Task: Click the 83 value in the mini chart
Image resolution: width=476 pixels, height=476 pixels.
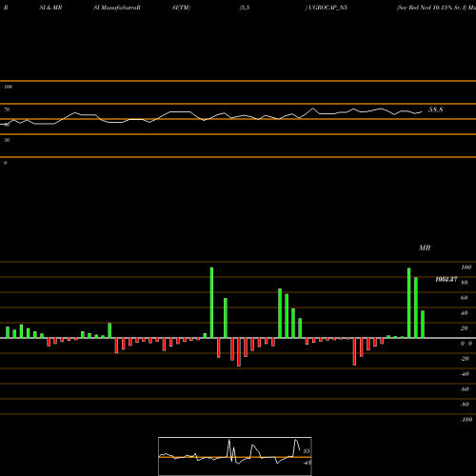Action: coord(307,451)
